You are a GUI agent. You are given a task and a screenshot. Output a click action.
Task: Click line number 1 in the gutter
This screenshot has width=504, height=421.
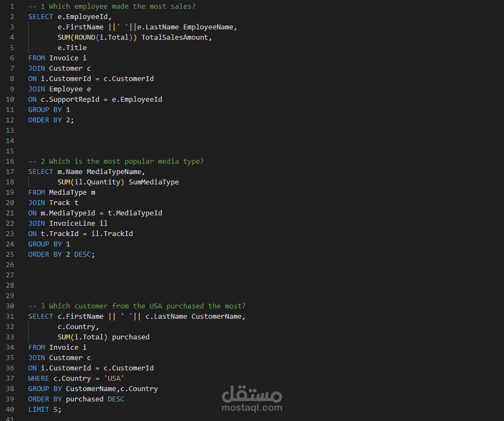[x=12, y=7]
